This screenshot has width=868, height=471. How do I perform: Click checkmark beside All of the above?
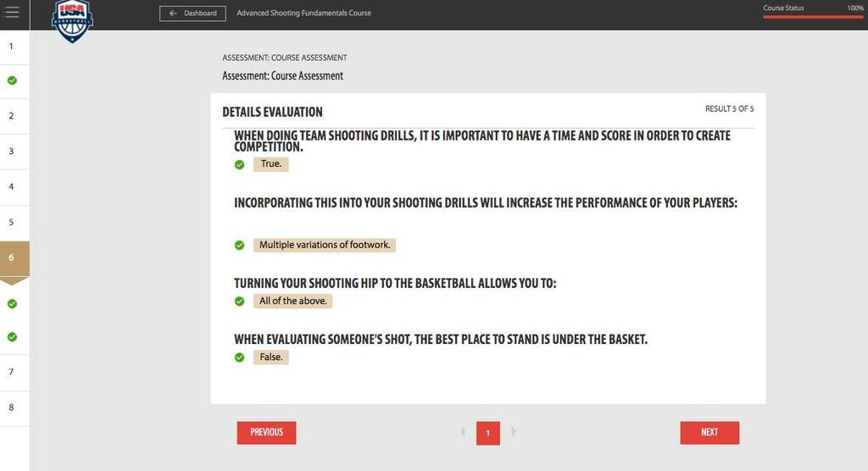pos(240,302)
